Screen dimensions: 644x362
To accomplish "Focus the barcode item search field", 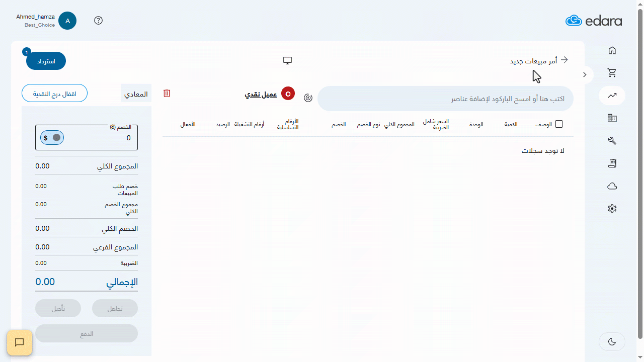I will click(x=445, y=99).
